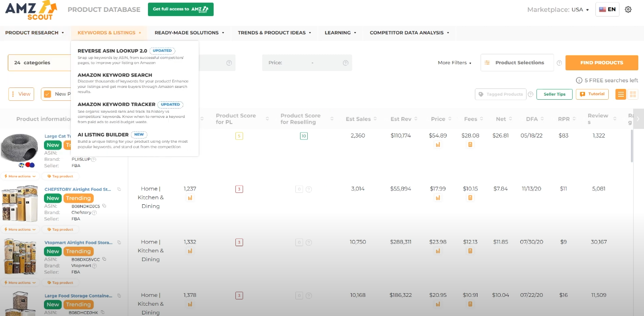Open the View columns dropdown
The height and width of the screenshot is (316, 644).
point(21,94)
